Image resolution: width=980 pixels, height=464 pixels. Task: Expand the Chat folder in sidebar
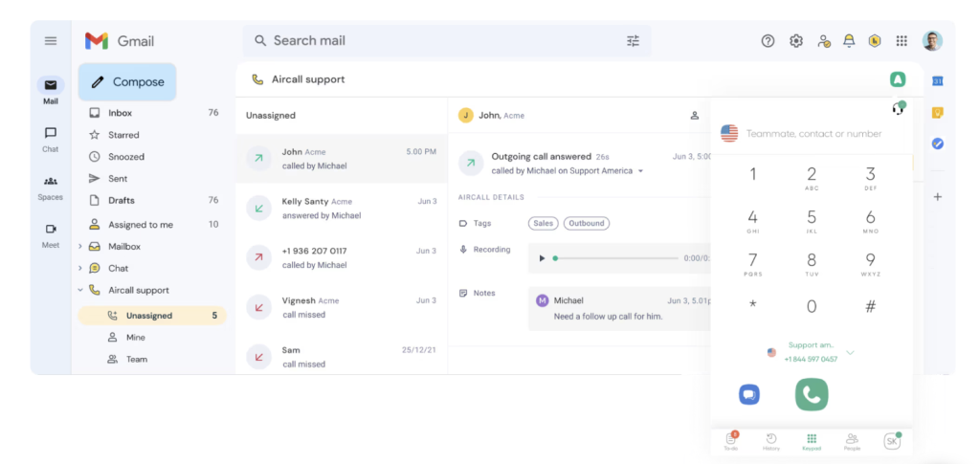pyautogui.click(x=80, y=269)
